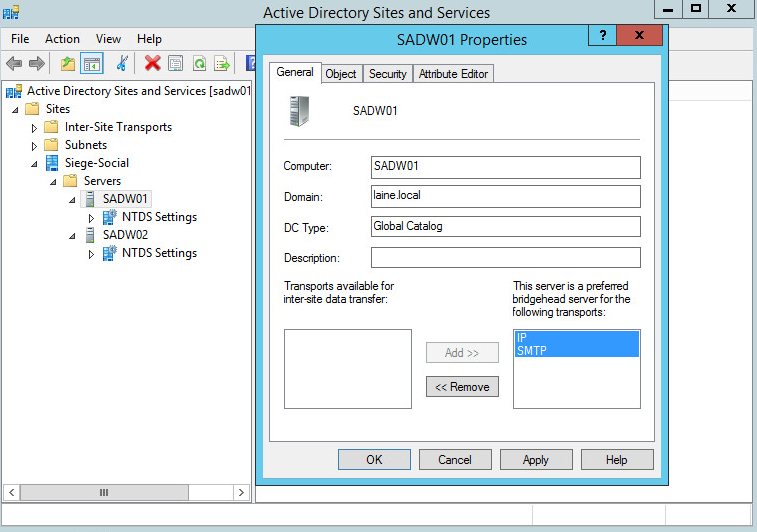Click the Description input field
This screenshot has width=757, height=532.
click(505, 257)
